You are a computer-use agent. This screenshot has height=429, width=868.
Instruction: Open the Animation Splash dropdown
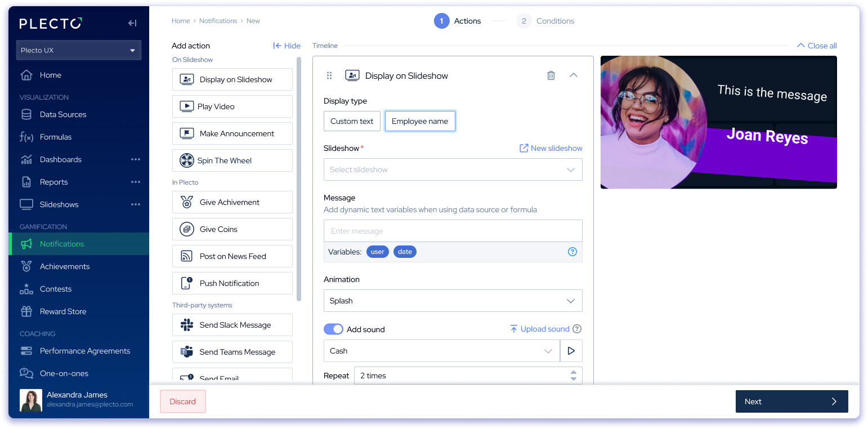click(x=453, y=301)
